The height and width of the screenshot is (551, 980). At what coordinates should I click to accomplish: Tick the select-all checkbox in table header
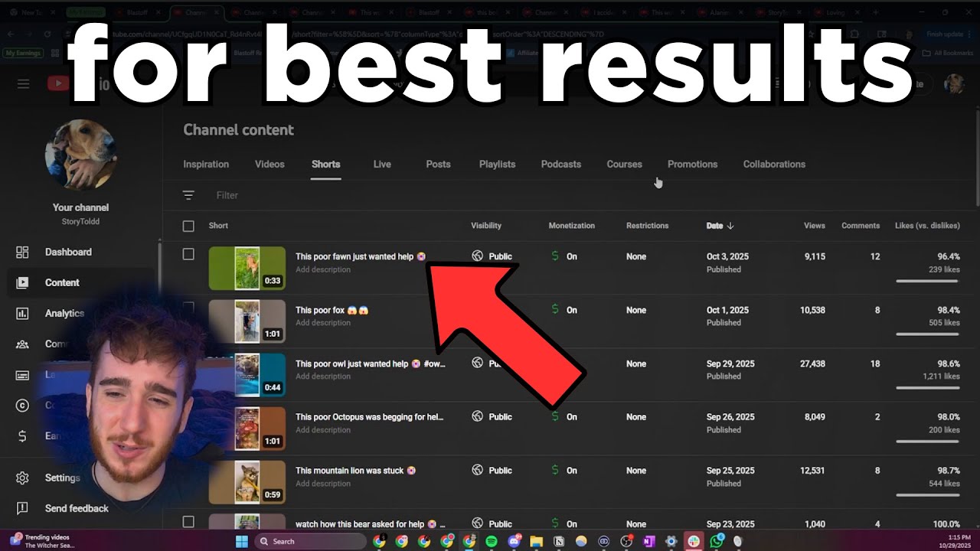188,226
